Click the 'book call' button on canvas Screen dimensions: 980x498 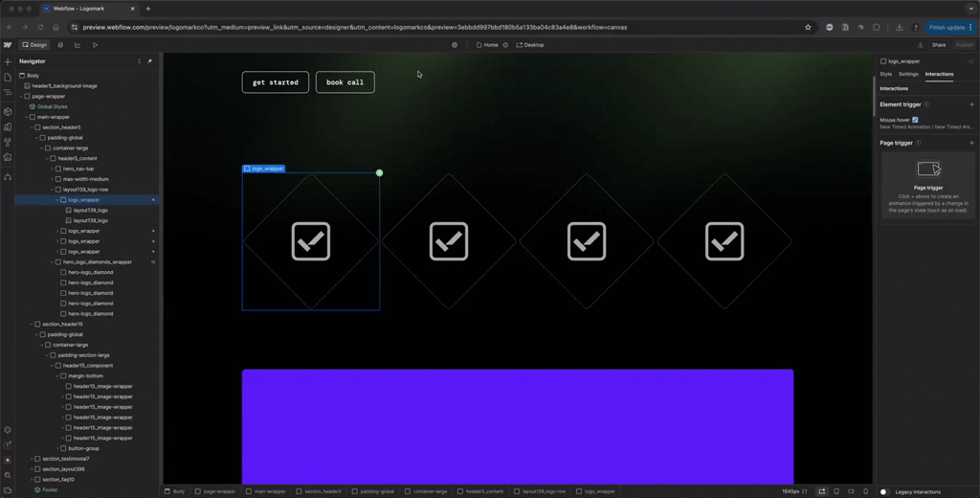[345, 82]
